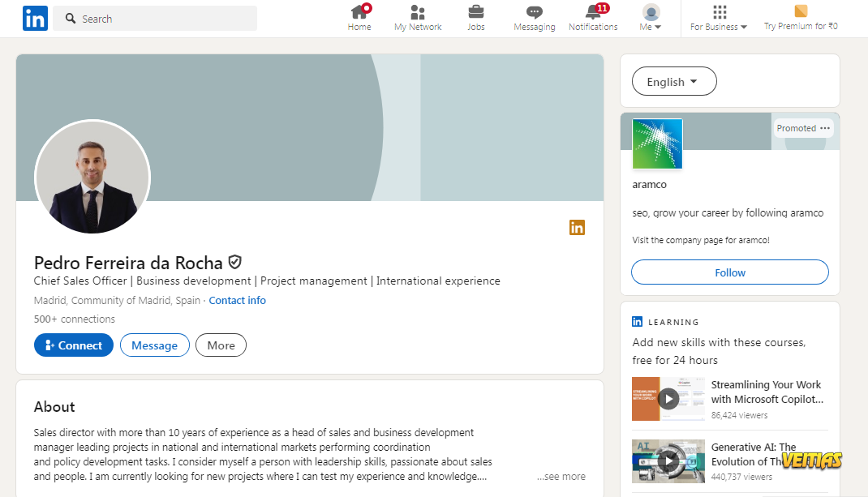Open the More actions button
This screenshot has width=868, height=497.
pos(221,345)
